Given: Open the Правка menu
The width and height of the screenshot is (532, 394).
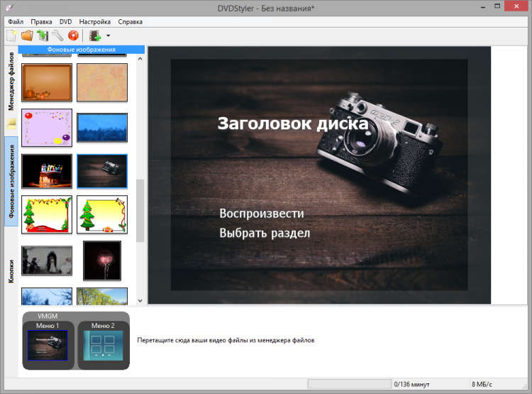Looking at the screenshot, I should [41, 22].
